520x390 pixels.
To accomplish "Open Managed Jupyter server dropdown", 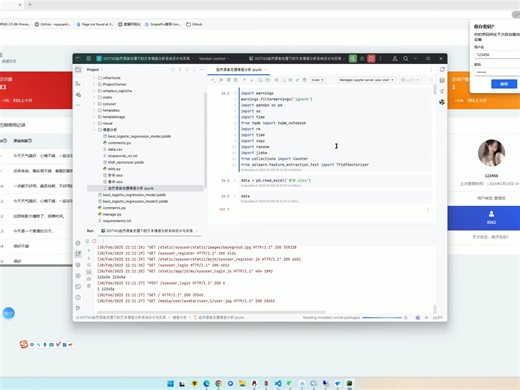I will [x=366, y=80].
